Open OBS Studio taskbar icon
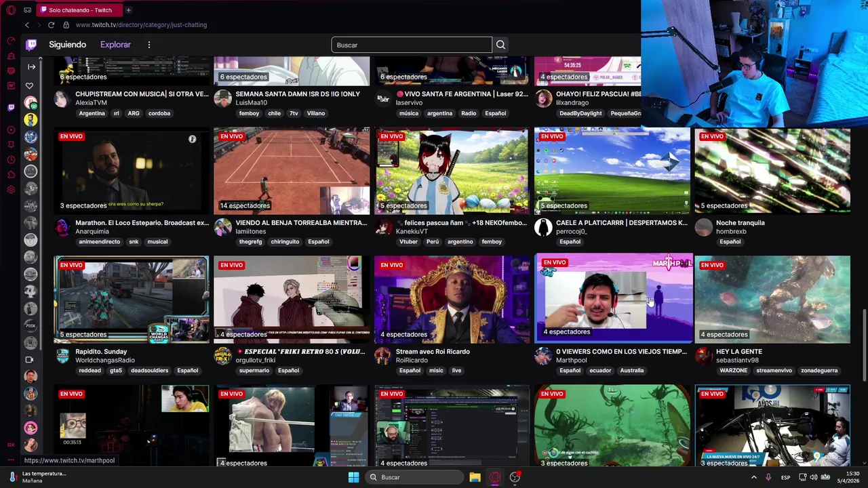The height and width of the screenshot is (488, 868). 515,477
